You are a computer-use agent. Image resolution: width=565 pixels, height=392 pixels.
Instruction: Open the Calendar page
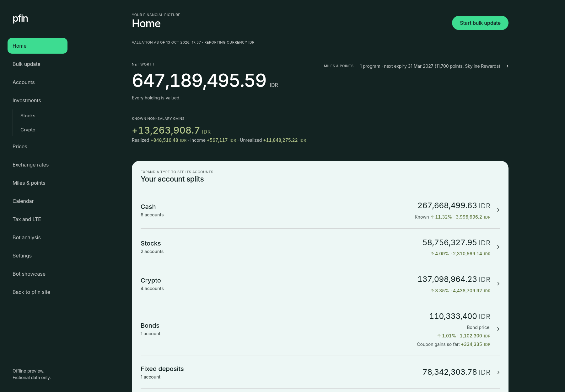pyautogui.click(x=37, y=201)
